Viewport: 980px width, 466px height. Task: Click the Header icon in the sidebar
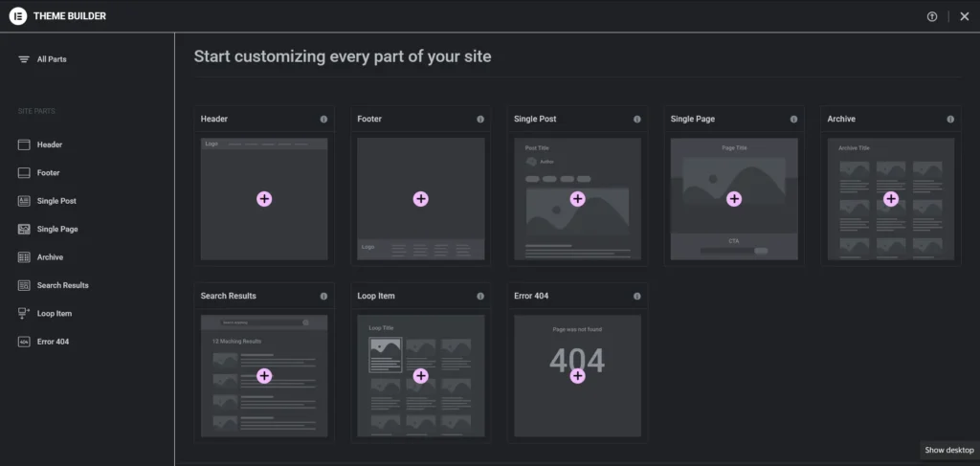click(24, 144)
